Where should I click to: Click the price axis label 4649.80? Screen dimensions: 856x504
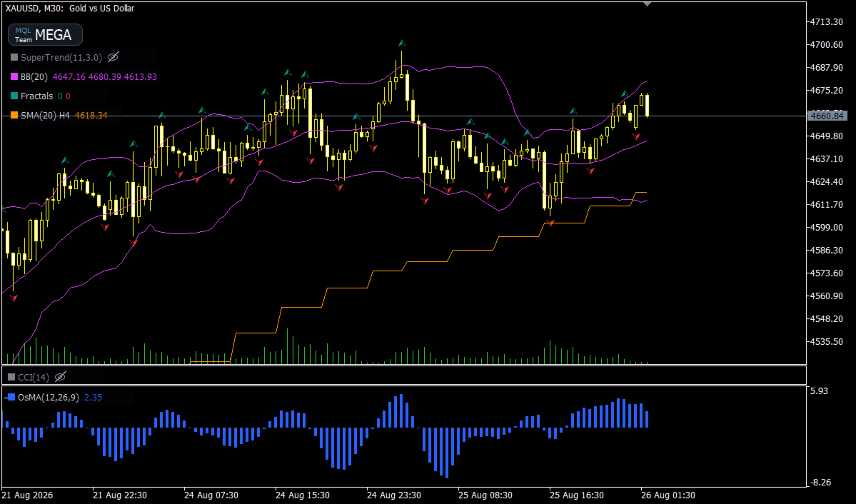[827, 136]
